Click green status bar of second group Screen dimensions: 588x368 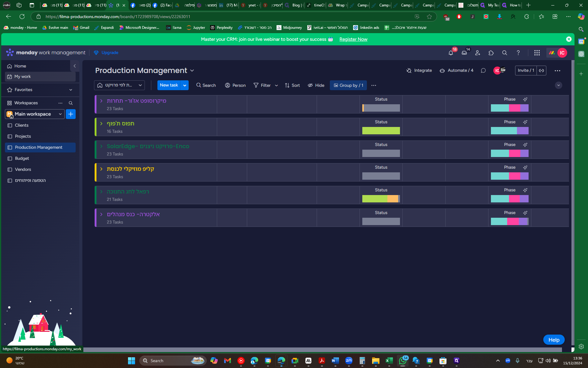[x=381, y=131]
